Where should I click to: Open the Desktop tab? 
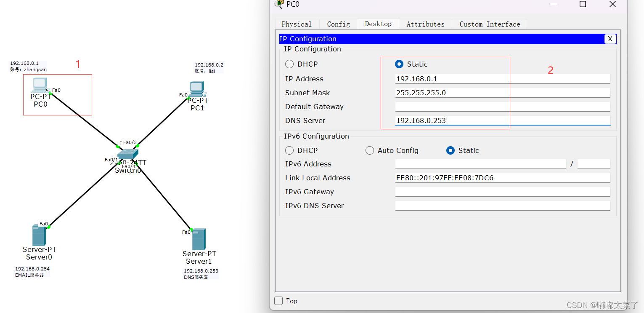pyautogui.click(x=378, y=24)
